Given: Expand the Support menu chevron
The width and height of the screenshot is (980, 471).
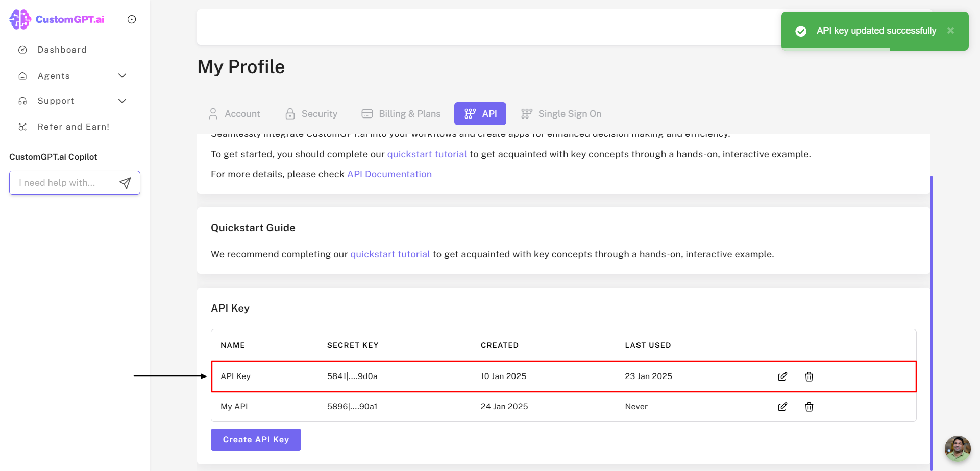Looking at the screenshot, I should coord(122,101).
